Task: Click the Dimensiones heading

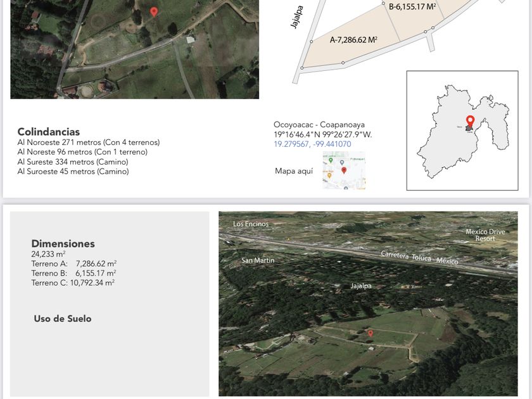Action: [x=63, y=243]
